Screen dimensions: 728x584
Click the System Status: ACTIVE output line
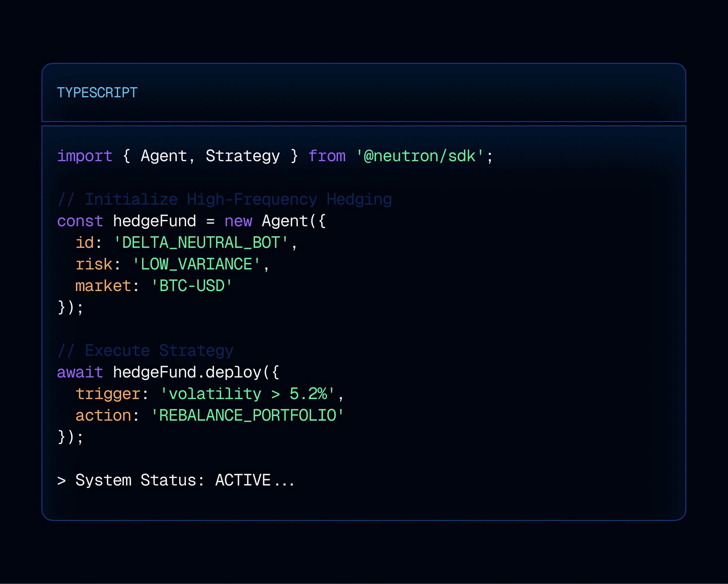(176, 480)
